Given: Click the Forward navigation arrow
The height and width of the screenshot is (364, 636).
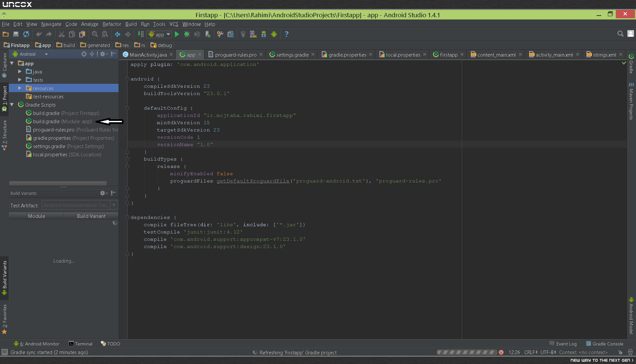Looking at the screenshot, I should (x=128, y=34).
